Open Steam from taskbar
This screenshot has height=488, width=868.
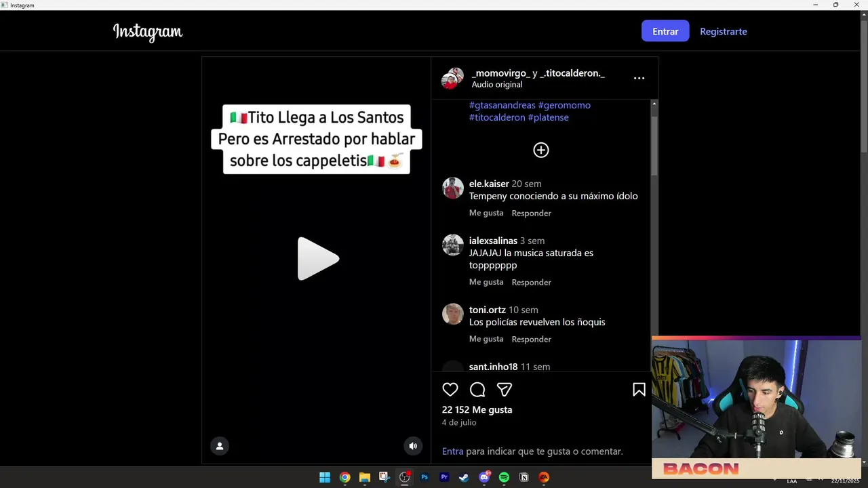pos(464,477)
